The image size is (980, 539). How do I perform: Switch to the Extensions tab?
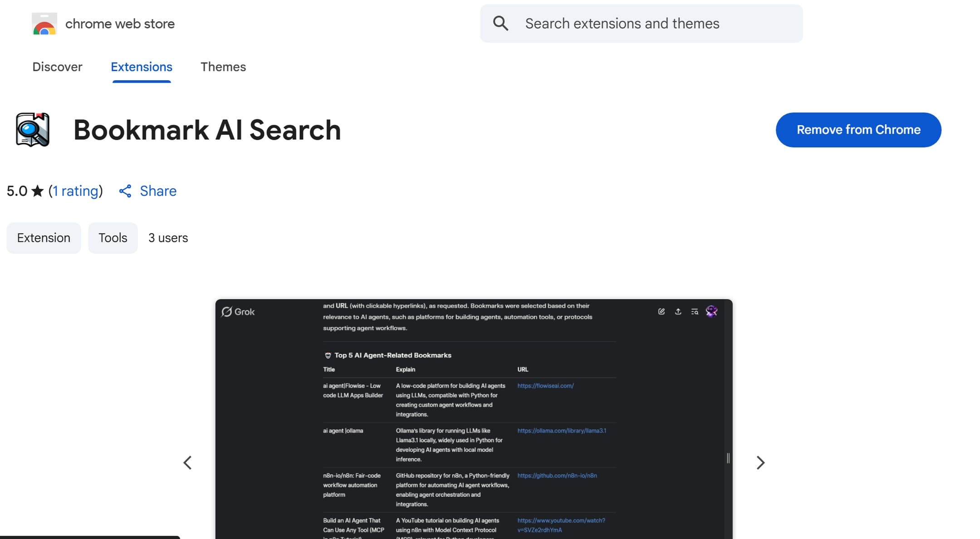coord(142,67)
